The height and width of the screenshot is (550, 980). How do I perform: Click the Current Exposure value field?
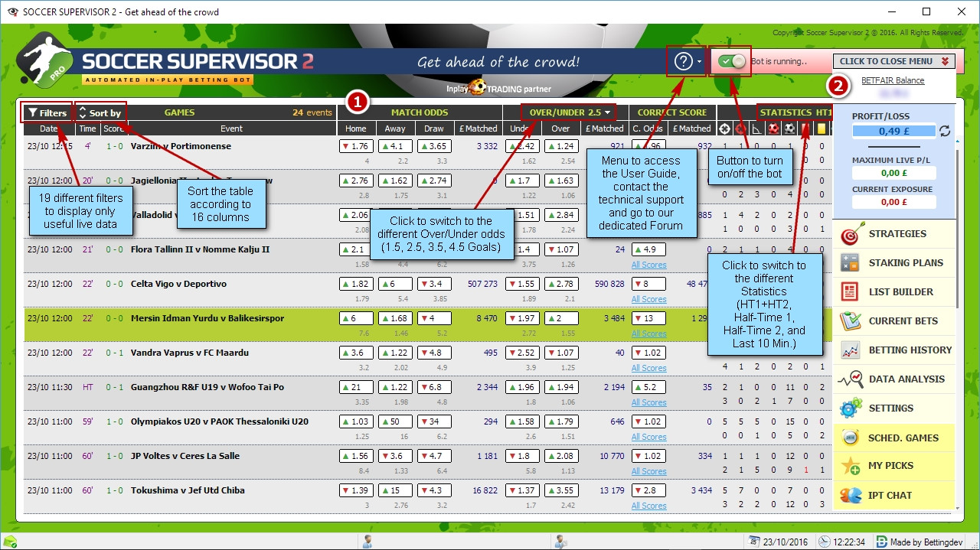(894, 202)
